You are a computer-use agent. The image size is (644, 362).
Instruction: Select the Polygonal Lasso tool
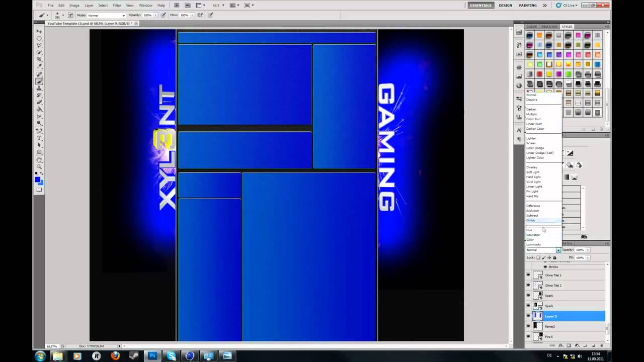pos(39,45)
